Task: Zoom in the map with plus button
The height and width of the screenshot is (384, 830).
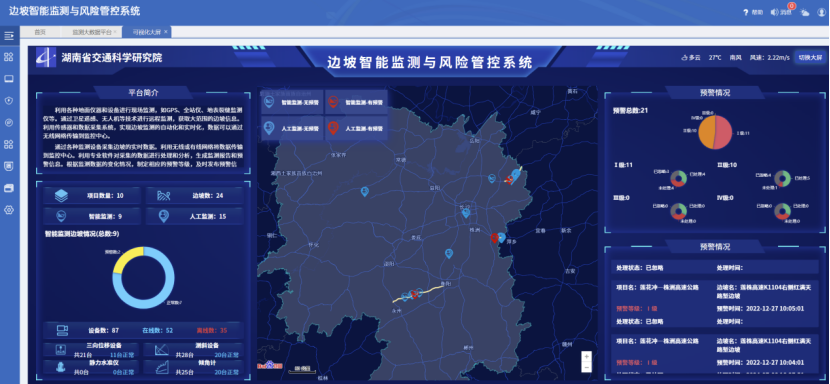Action: pos(586,357)
